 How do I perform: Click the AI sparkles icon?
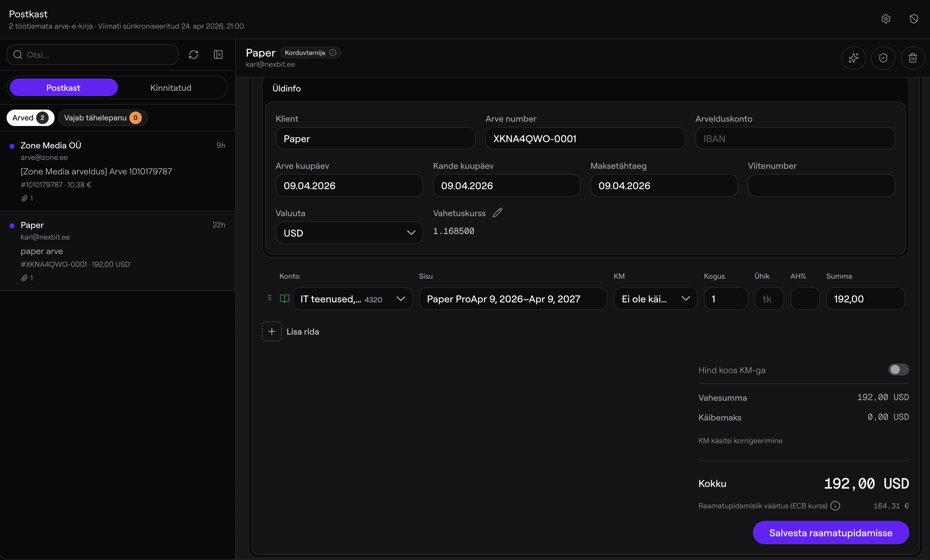(853, 58)
